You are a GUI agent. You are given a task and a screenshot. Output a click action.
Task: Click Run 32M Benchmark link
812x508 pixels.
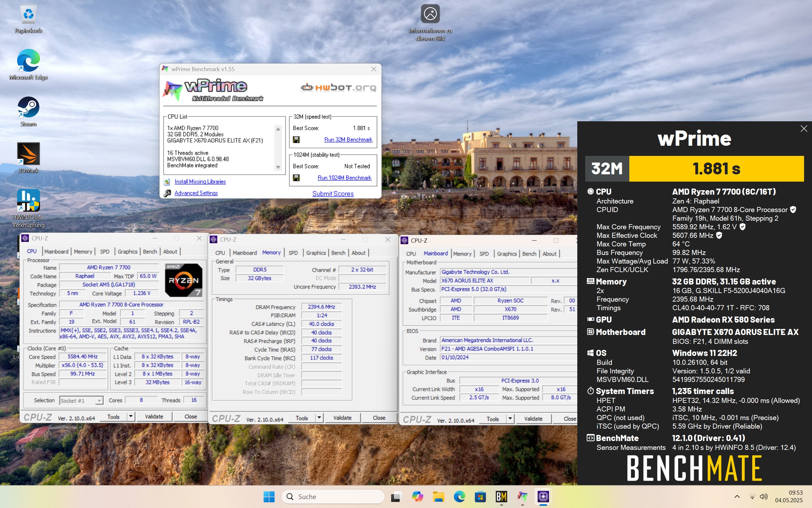348,139
